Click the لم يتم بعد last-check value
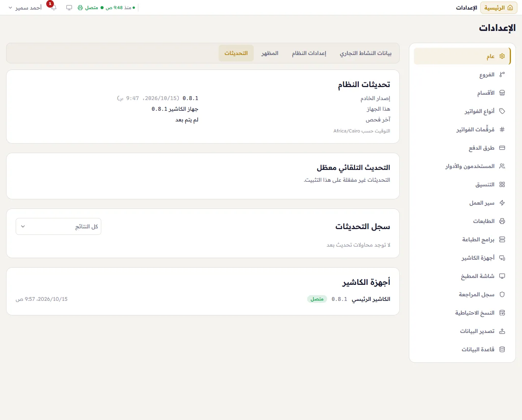Screen dimensions: 522x420 187,120
